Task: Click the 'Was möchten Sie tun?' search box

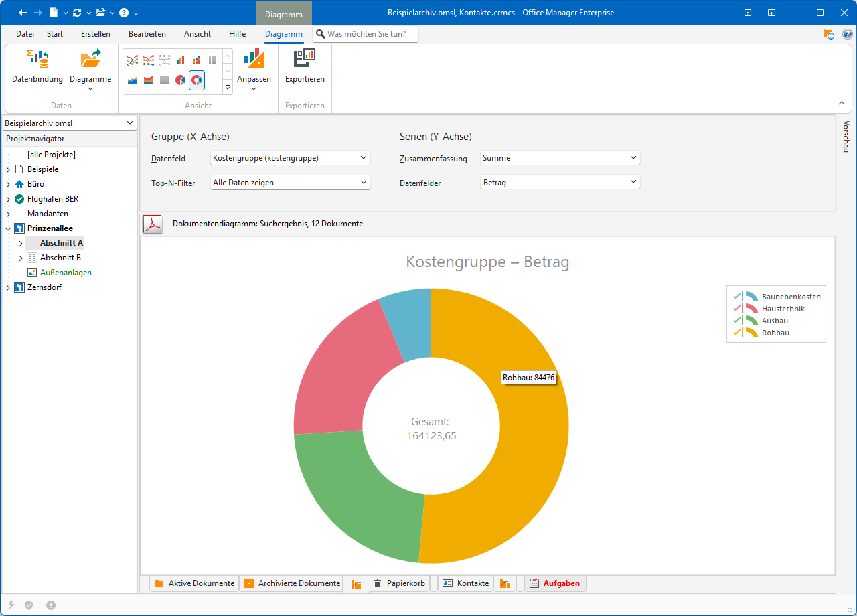Action: [x=366, y=34]
